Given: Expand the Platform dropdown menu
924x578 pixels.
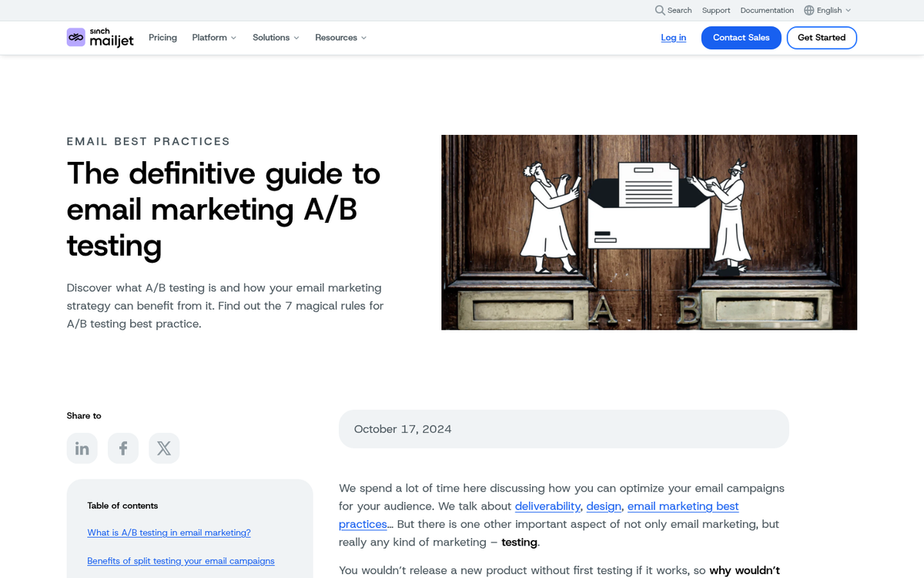Looking at the screenshot, I should point(214,37).
